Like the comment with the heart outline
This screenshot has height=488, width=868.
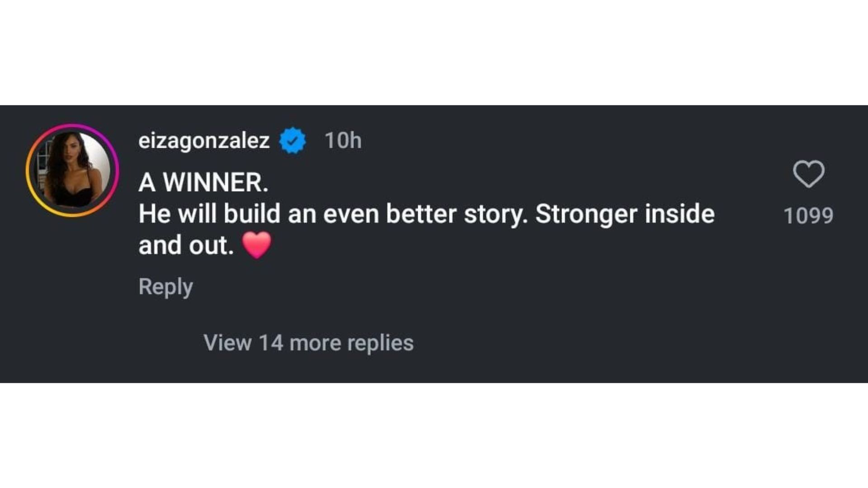pyautogui.click(x=808, y=174)
